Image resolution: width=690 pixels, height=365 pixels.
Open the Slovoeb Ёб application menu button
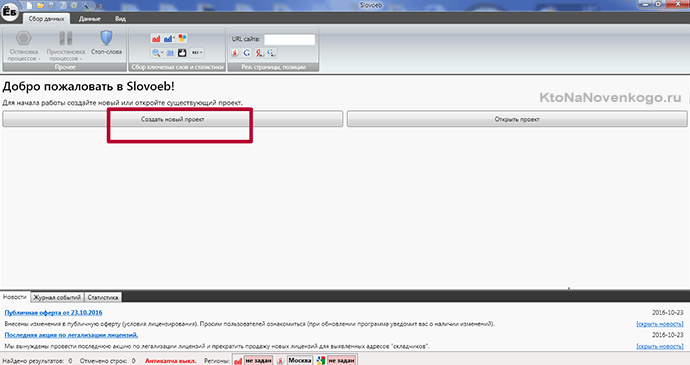[9, 12]
